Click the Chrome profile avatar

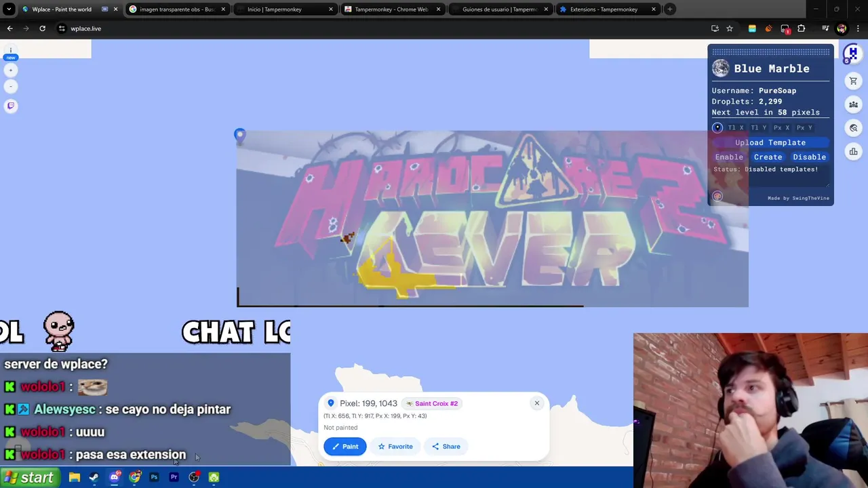(842, 28)
